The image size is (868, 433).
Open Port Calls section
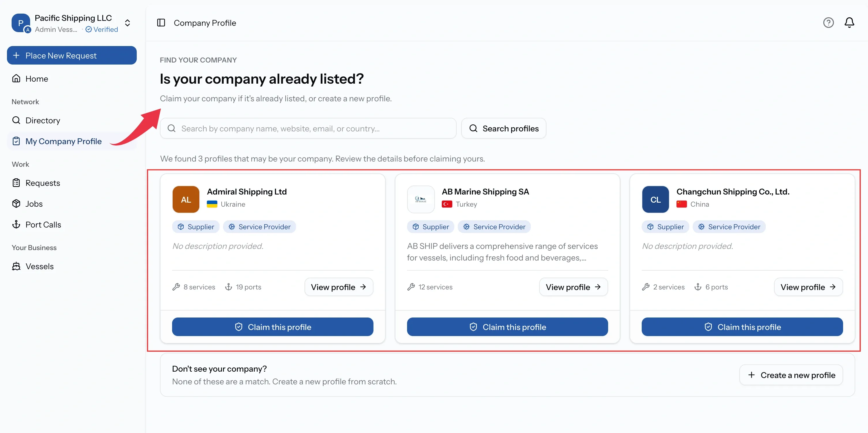pos(72,225)
